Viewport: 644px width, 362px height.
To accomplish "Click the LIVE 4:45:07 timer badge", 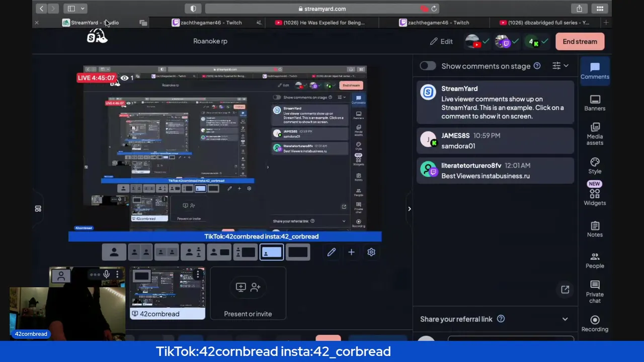I will coord(96,78).
